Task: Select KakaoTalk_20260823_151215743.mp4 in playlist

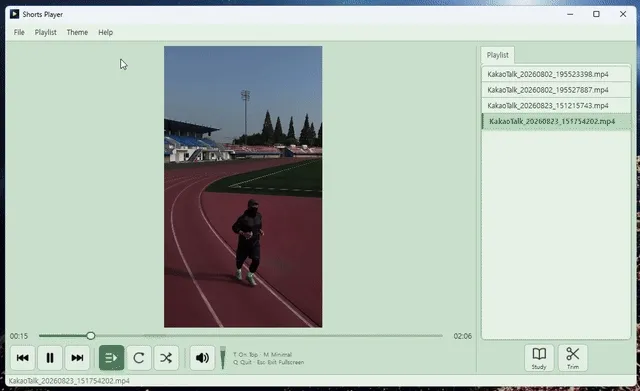Action: [556, 105]
